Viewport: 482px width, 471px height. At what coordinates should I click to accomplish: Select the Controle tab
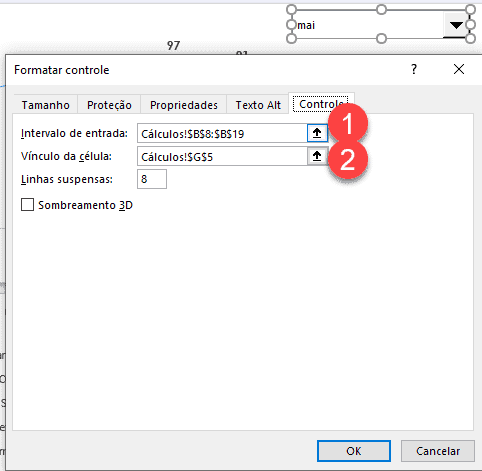click(x=321, y=104)
